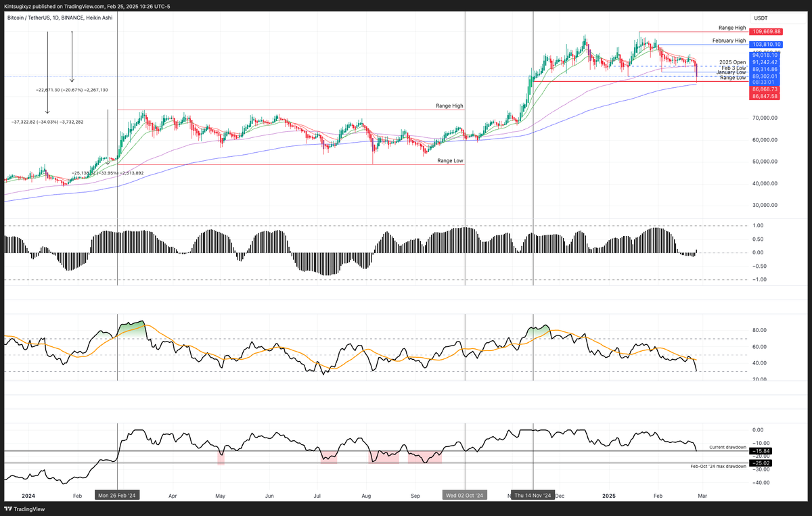Click the Jul label on the time axis
Image resolution: width=812 pixels, height=516 pixels.
(x=316, y=495)
